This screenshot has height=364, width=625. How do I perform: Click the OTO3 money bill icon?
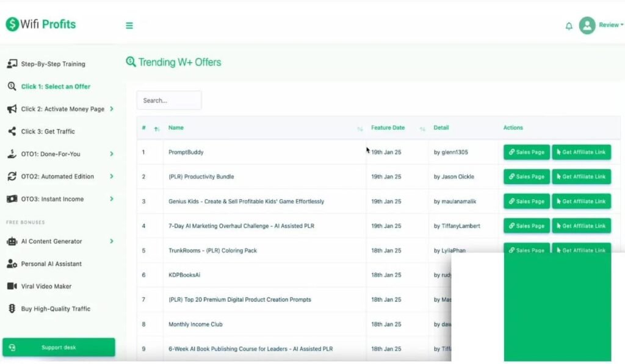[x=12, y=199]
